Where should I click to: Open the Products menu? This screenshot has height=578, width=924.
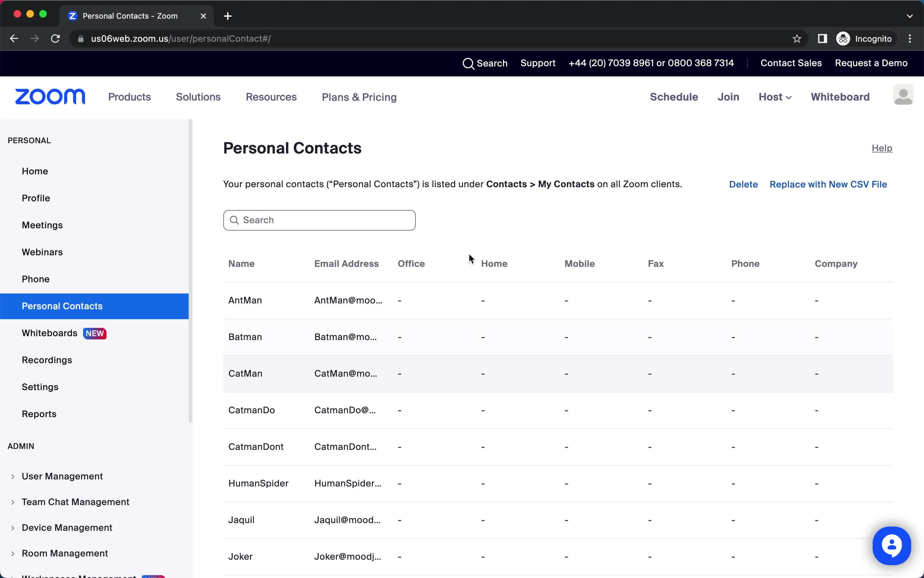click(129, 97)
